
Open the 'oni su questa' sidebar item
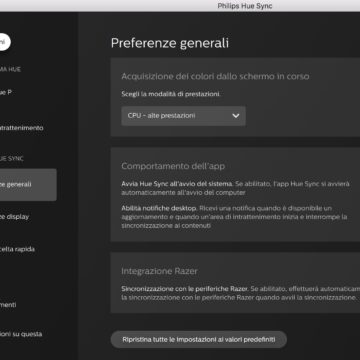click(x=21, y=334)
